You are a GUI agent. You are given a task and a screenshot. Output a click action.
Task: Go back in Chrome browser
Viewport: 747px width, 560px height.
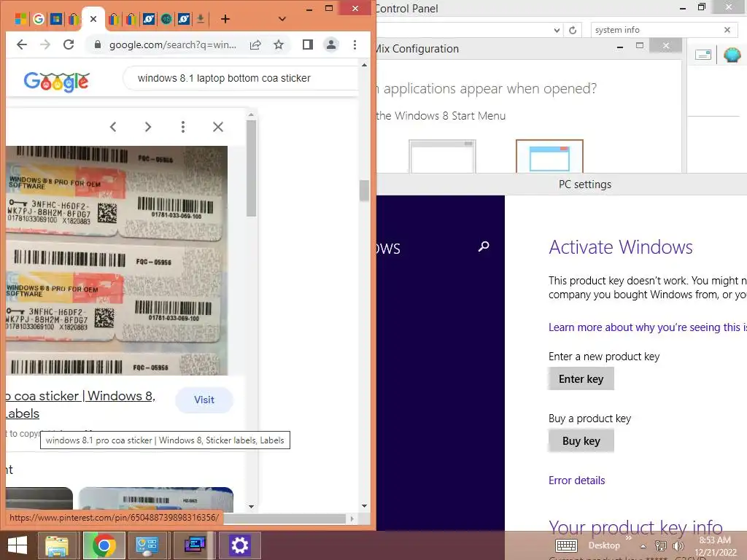point(21,44)
